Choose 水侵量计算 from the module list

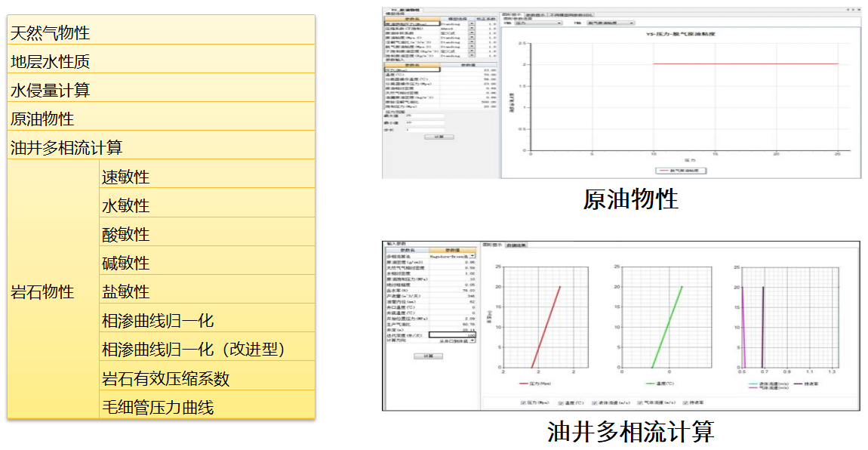pos(50,90)
